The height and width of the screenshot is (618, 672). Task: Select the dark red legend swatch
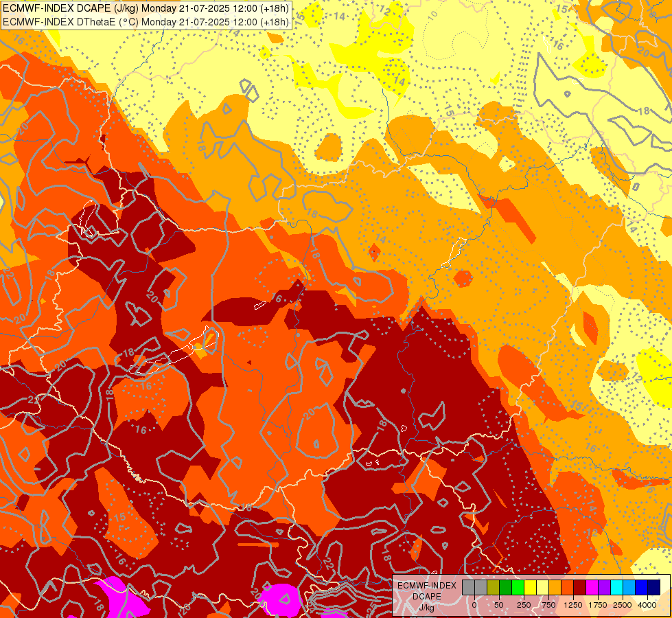[x=580, y=588]
